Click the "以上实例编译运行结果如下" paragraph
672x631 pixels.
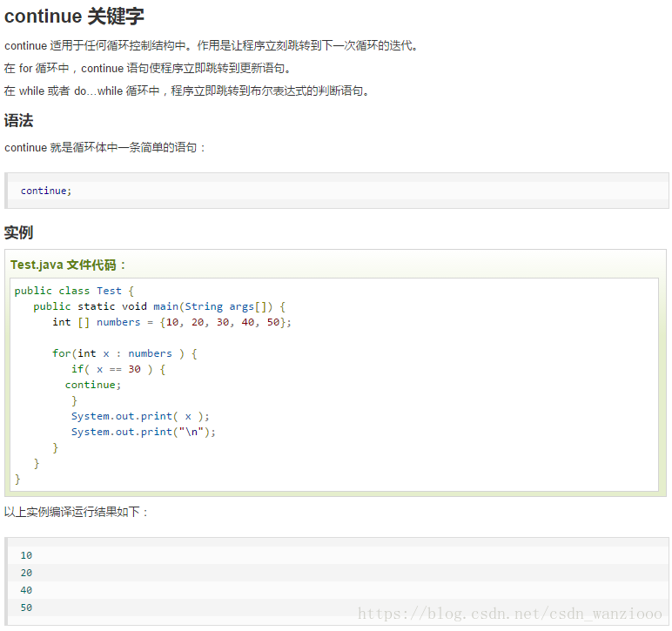pyautogui.click(x=76, y=512)
